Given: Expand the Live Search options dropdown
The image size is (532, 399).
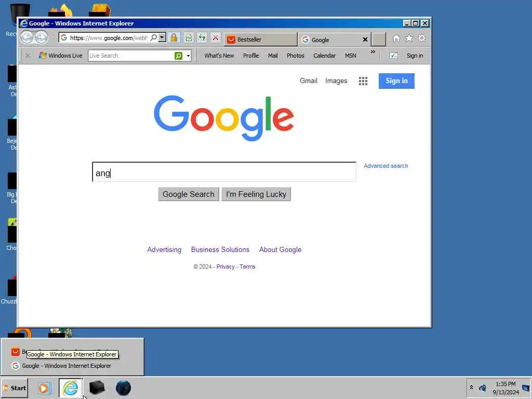Looking at the screenshot, I should click(188, 56).
